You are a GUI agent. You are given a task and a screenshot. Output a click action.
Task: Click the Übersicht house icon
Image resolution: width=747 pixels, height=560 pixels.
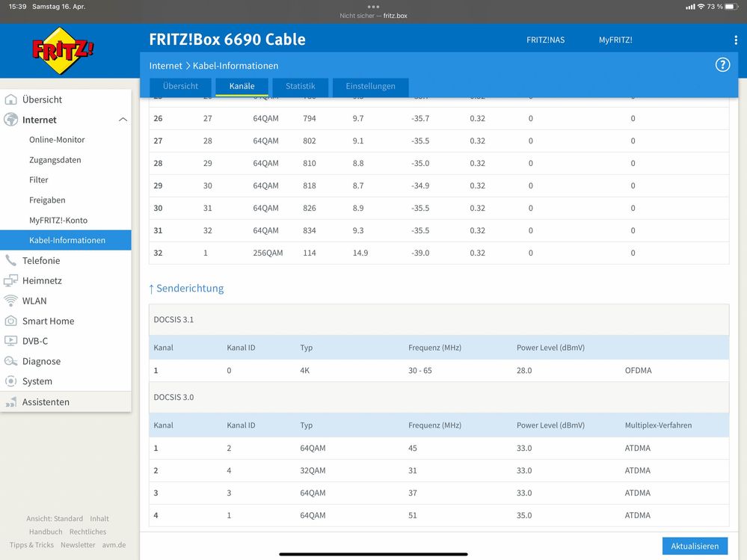(x=10, y=99)
